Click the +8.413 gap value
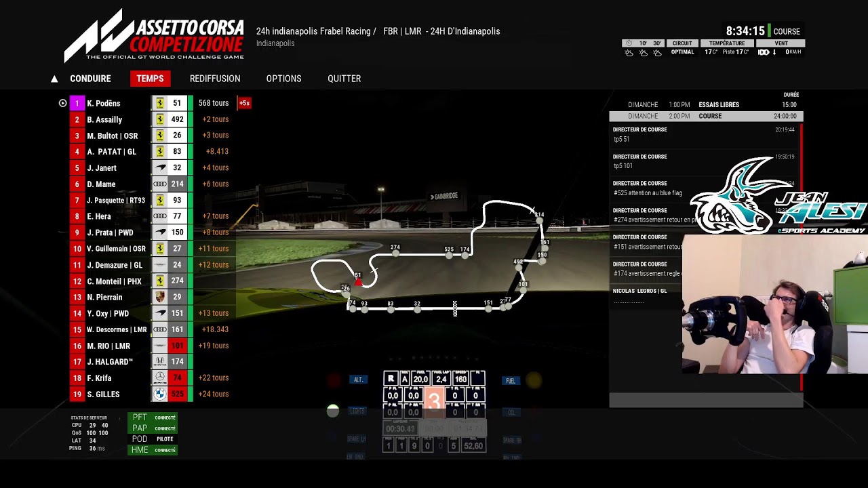Image resolution: width=868 pixels, height=488 pixels. pyautogui.click(x=217, y=152)
